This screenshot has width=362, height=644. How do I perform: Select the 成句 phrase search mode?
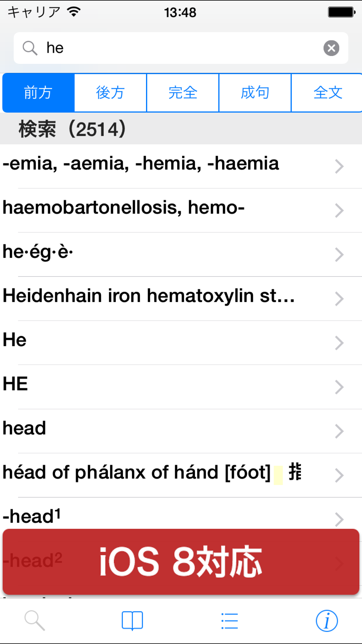[x=255, y=93]
